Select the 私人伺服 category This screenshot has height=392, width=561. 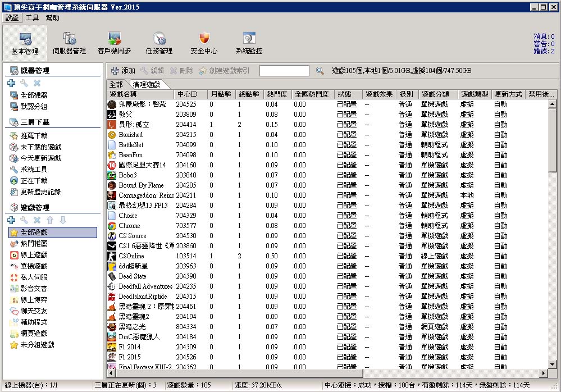[x=29, y=277]
